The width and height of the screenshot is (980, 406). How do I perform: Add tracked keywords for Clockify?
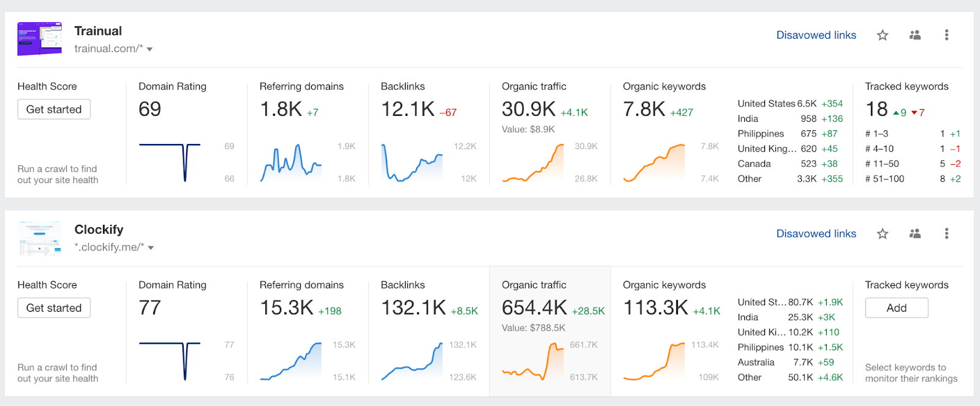pyautogui.click(x=896, y=307)
